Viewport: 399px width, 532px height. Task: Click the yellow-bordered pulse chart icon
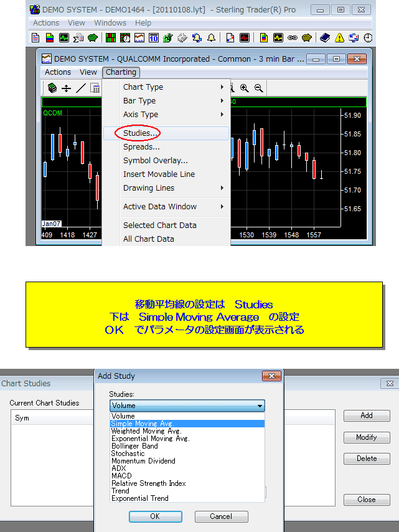point(278,37)
